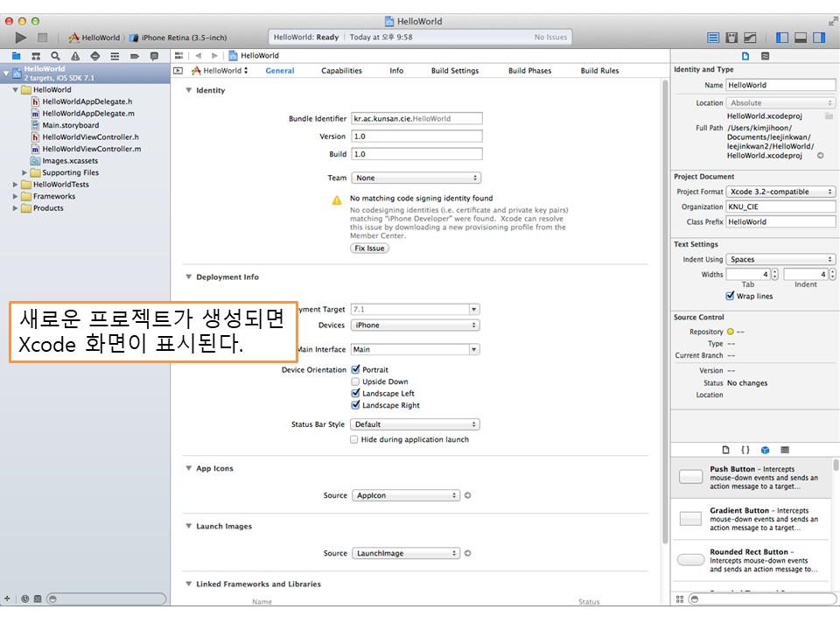
Task: Disable Wrap lines checkbox
Action: (x=731, y=297)
